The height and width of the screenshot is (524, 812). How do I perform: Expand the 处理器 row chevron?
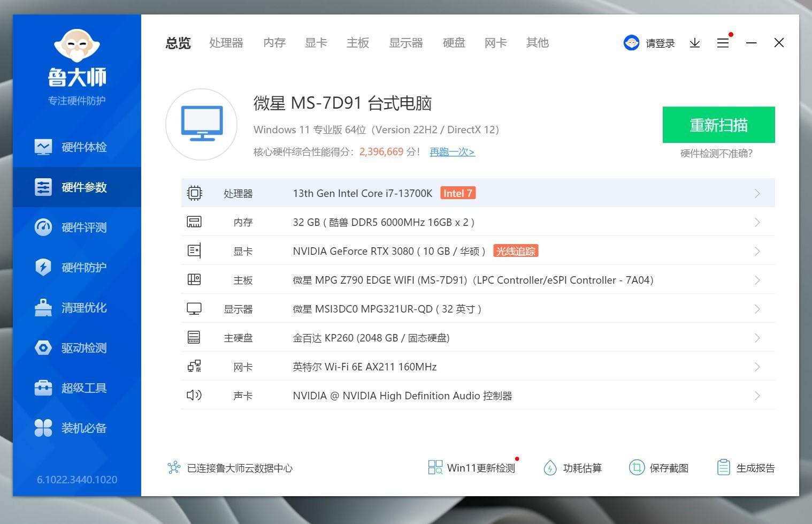pos(757,193)
